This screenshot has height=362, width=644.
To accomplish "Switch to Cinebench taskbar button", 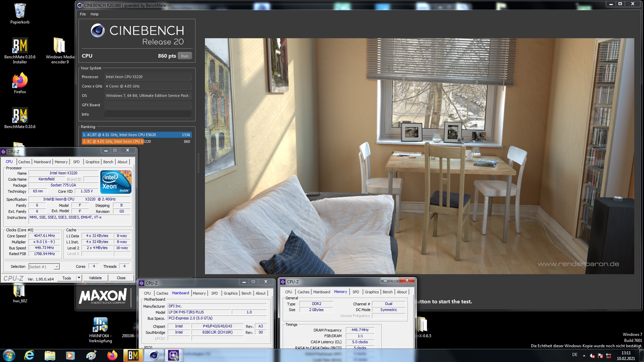I will click(x=154, y=355).
